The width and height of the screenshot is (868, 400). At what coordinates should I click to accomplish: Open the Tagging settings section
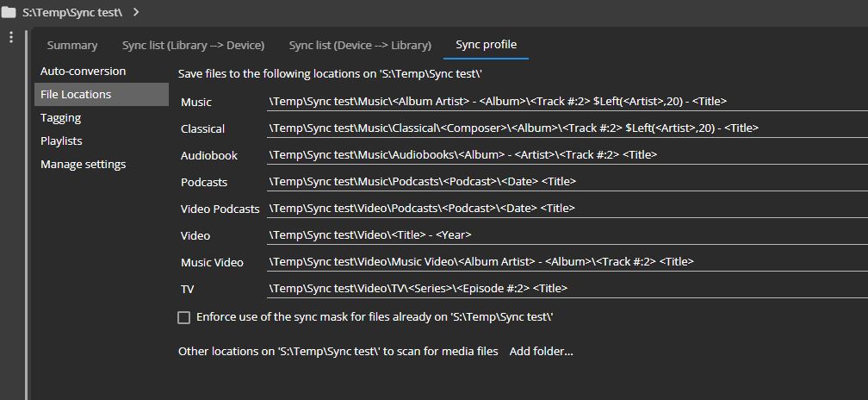click(60, 117)
